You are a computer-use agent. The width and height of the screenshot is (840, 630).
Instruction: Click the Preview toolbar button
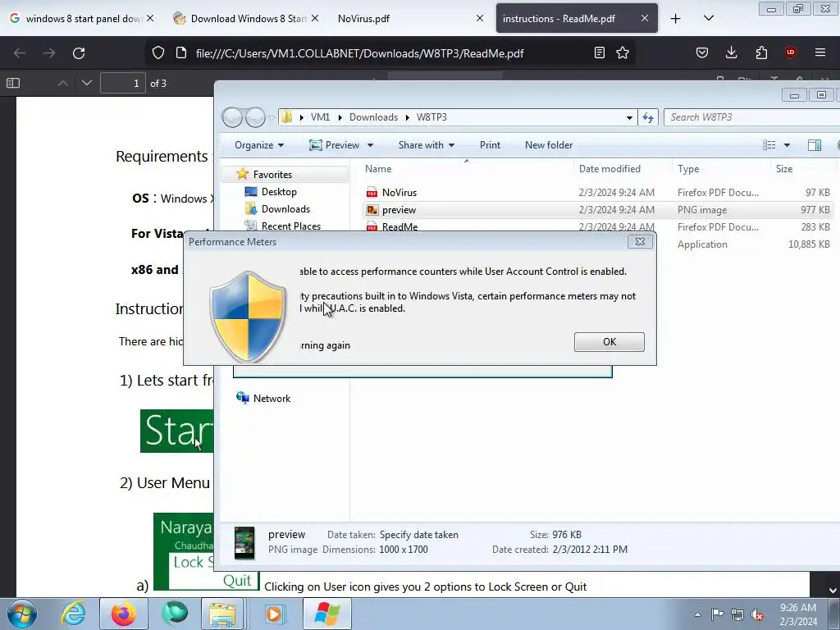point(335,145)
